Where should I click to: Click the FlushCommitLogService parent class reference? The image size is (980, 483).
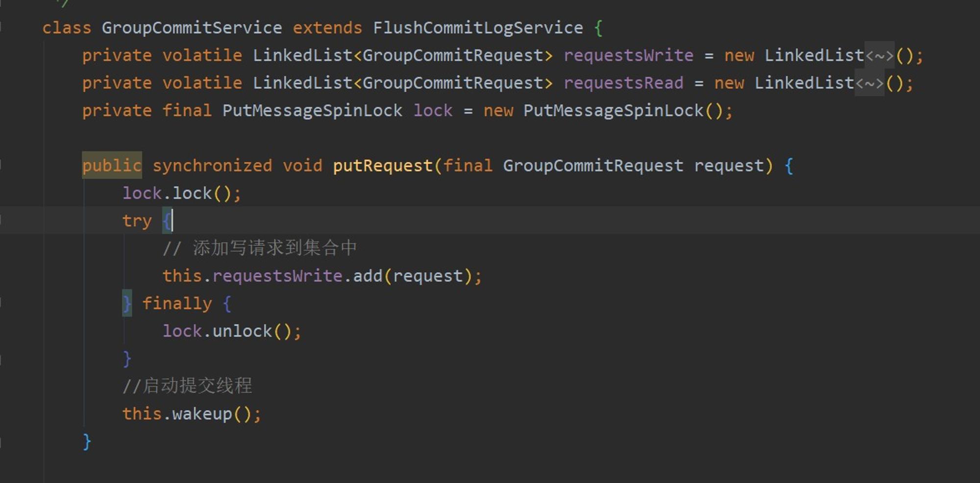478,28
